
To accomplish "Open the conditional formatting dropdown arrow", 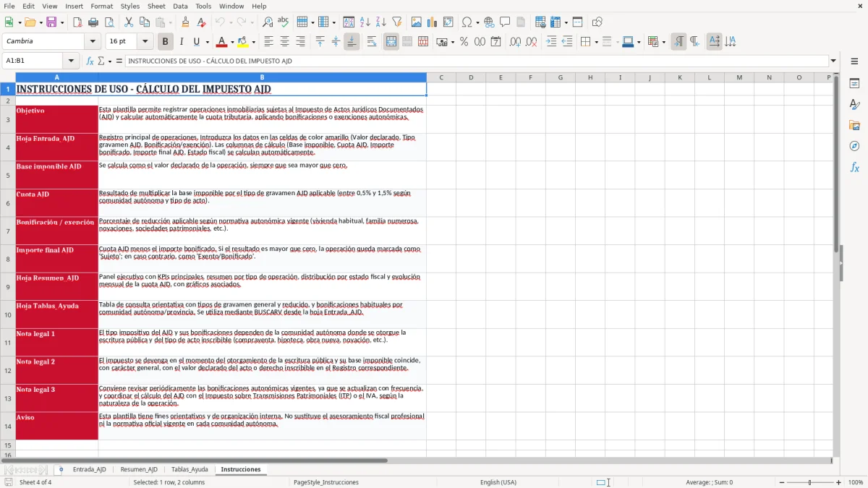I will pyautogui.click(x=663, y=42).
